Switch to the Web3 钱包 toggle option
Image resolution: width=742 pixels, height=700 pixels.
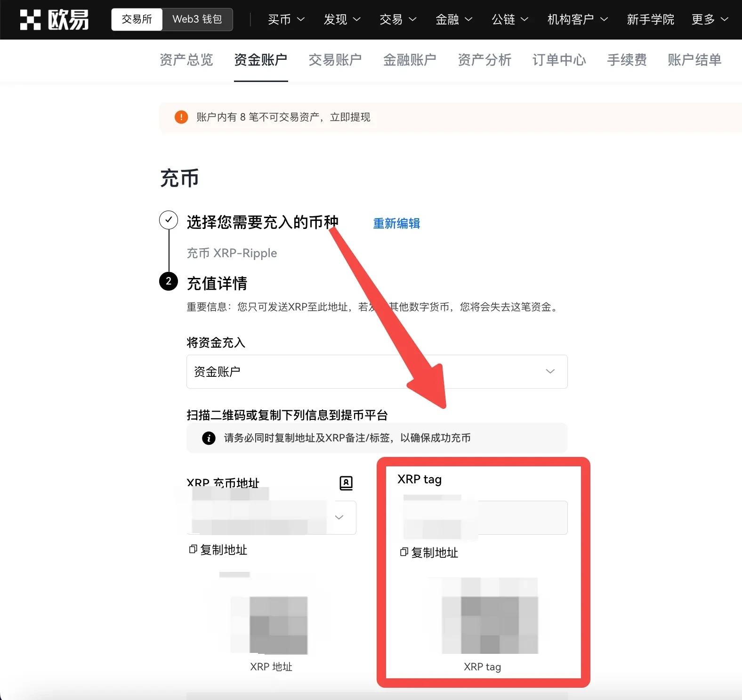(x=197, y=19)
